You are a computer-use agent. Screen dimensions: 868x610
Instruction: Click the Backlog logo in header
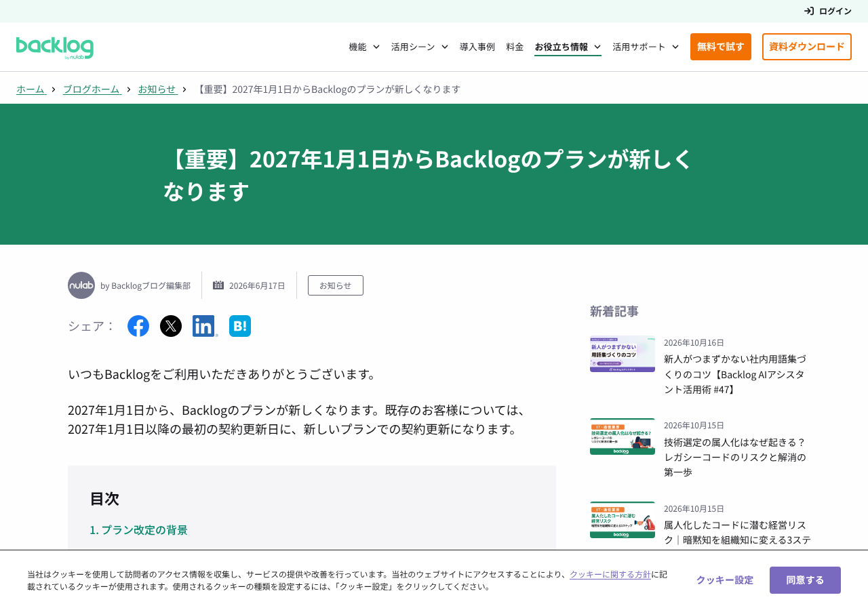click(x=55, y=48)
